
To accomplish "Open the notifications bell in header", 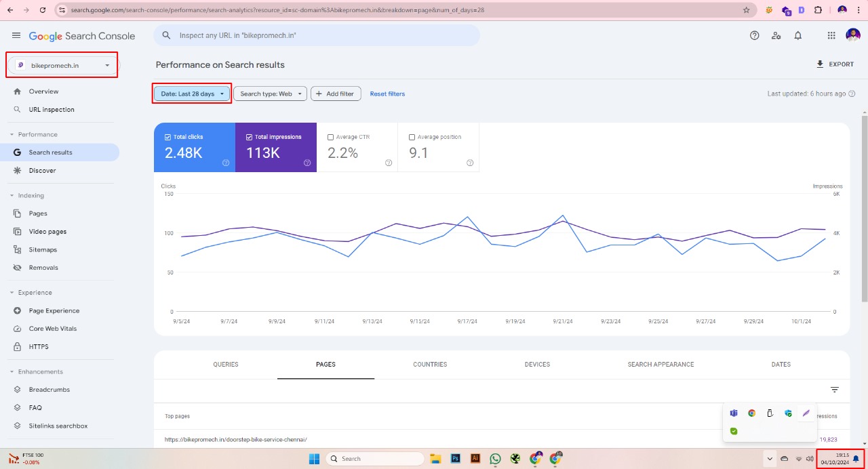I will point(798,36).
